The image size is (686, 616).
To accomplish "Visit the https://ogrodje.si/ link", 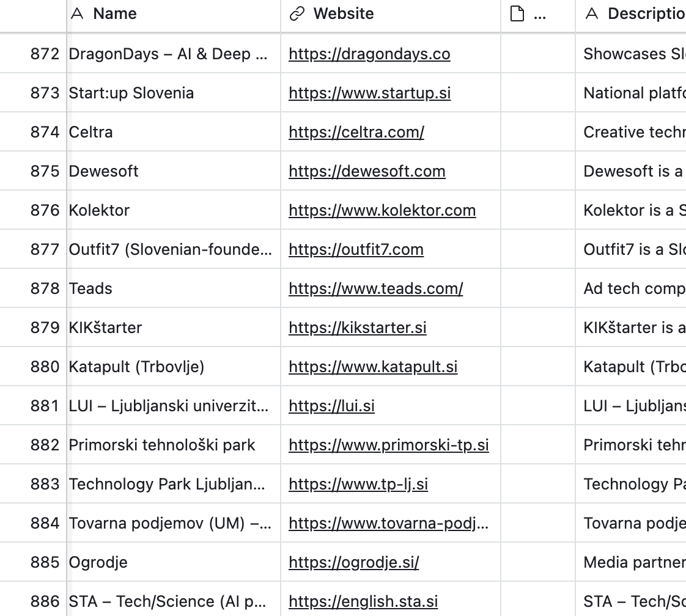I will click(x=354, y=562).
